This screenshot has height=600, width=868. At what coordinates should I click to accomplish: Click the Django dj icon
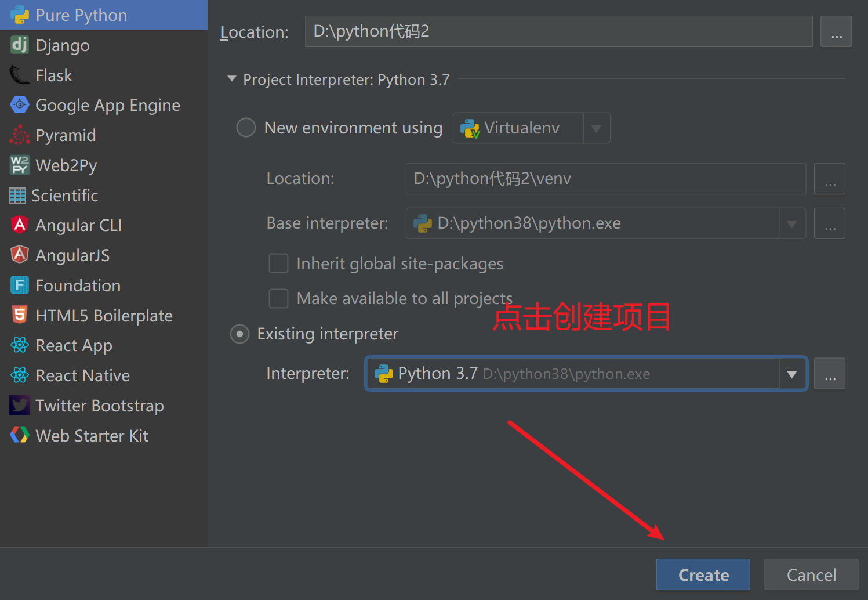(x=20, y=45)
